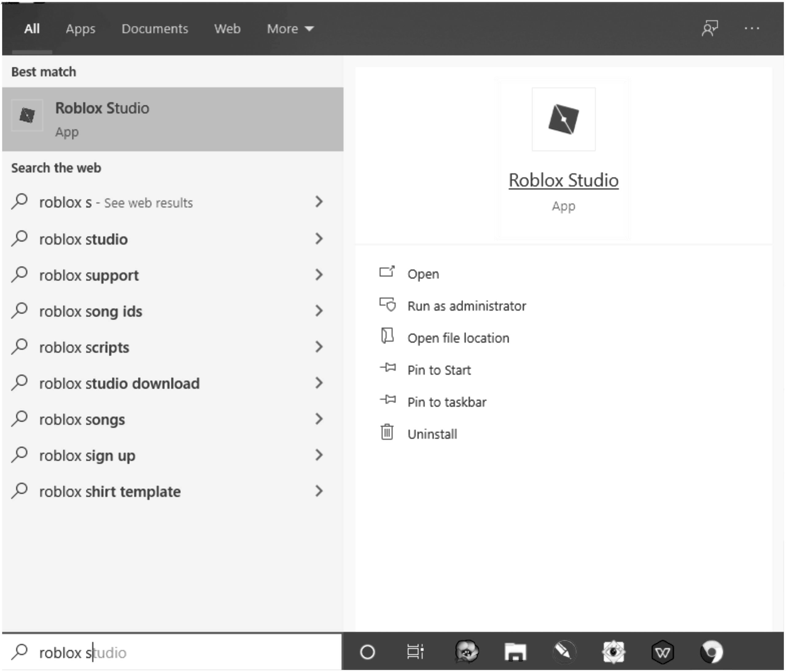Select the 'roblox song ids' suggestion text
This screenshot has height=672, width=786.
point(91,312)
